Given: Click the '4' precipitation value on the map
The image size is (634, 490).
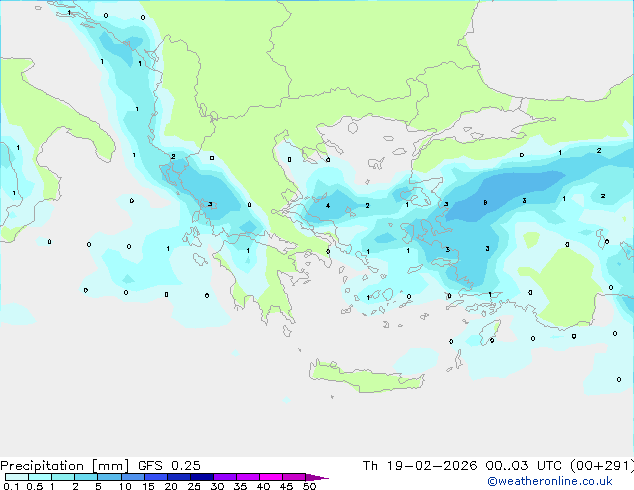Looking at the screenshot, I should (x=328, y=206).
